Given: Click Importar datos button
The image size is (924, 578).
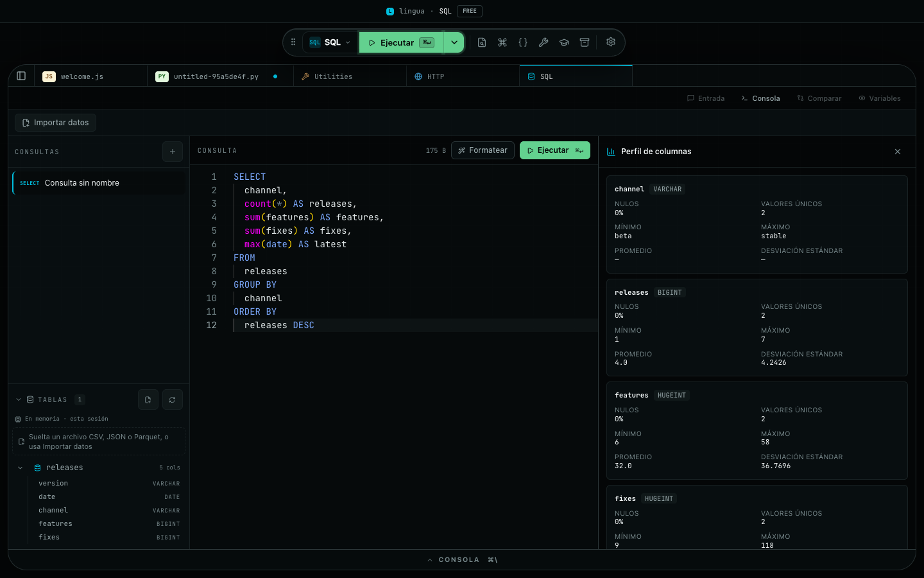Looking at the screenshot, I should 56,123.
